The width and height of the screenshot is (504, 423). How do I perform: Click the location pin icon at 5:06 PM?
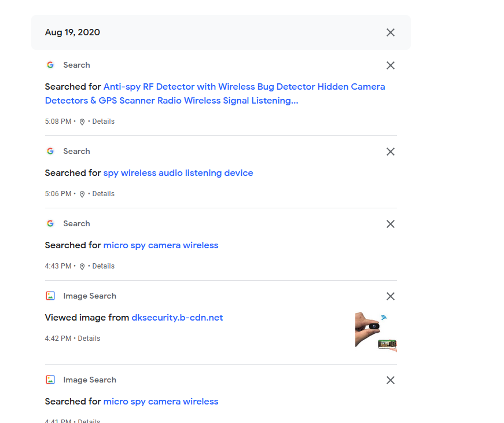pos(82,194)
